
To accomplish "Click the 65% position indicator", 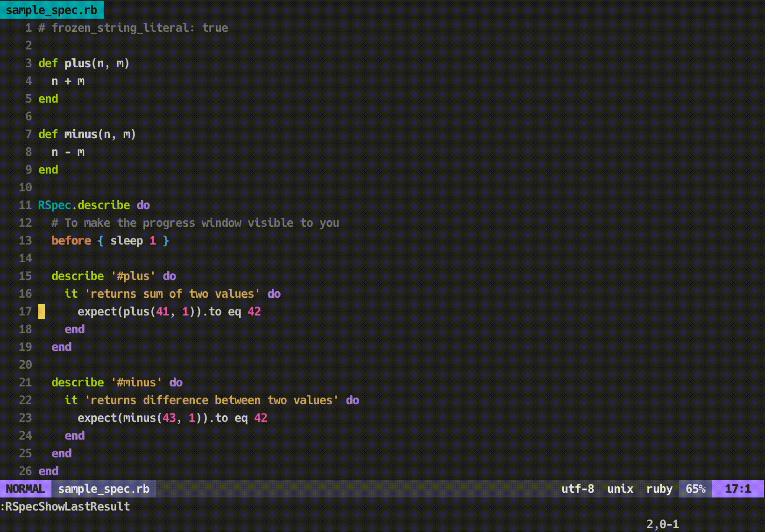I will [x=695, y=489].
